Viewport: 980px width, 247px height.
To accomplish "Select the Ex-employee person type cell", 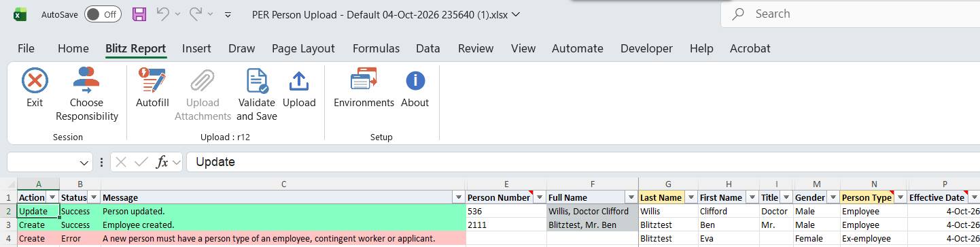I will 873,239.
